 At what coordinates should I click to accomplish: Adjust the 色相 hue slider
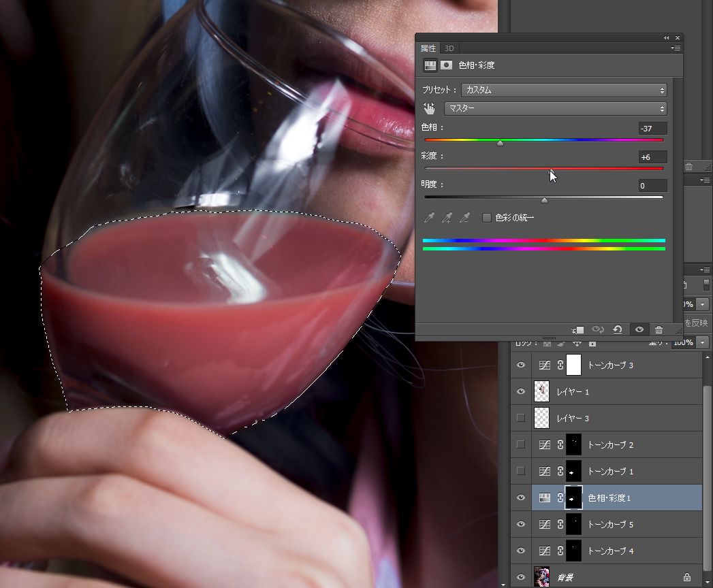501,143
